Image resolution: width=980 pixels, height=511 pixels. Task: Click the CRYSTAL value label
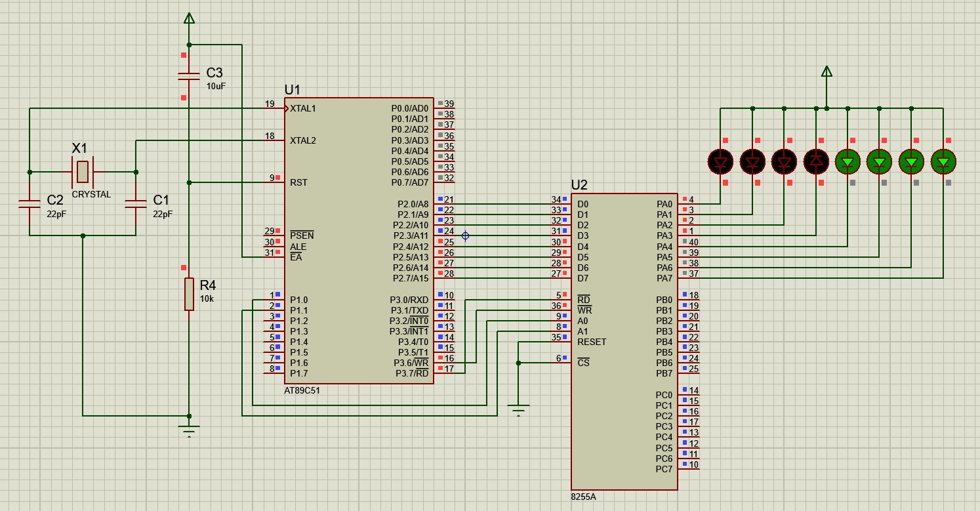point(91,194)
